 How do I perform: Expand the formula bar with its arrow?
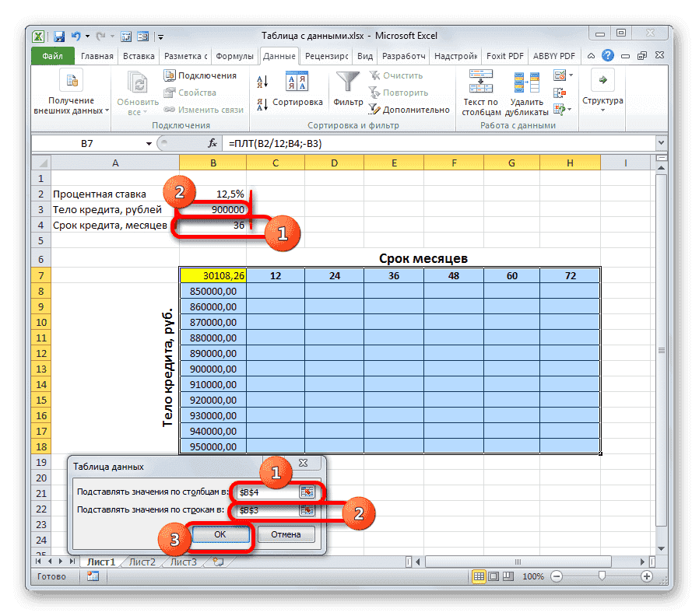point(661,142)
